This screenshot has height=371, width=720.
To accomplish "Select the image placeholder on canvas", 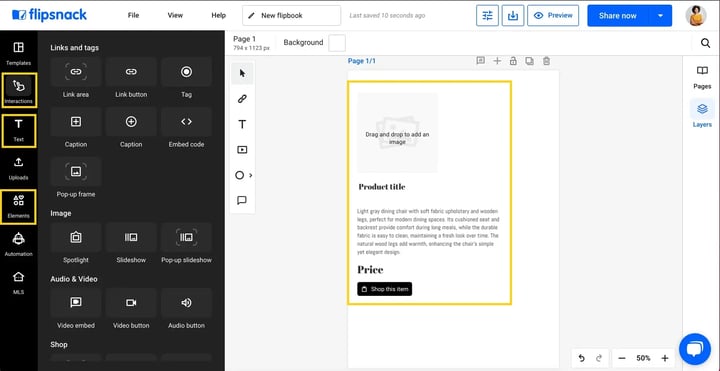I will (397, 133).
